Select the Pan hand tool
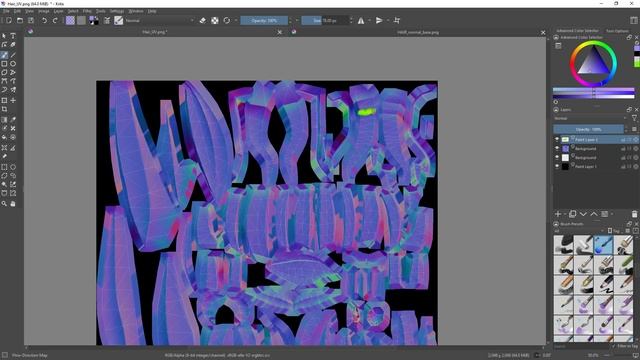Image resolution: width=640 pixels, height=360 pixels. [x=13, y=204]
